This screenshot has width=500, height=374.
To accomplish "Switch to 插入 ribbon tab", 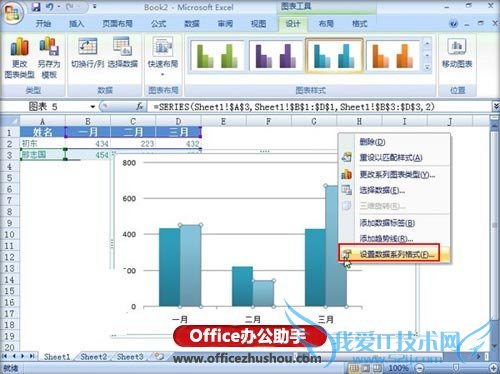I will tap(76, 24).
